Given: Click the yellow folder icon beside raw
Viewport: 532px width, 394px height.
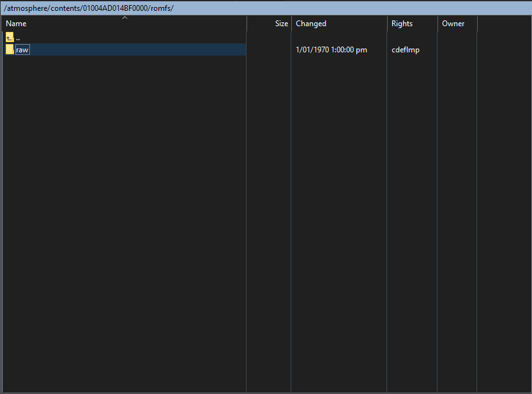Looking at the screenshot, I should [x=10, y=50].
